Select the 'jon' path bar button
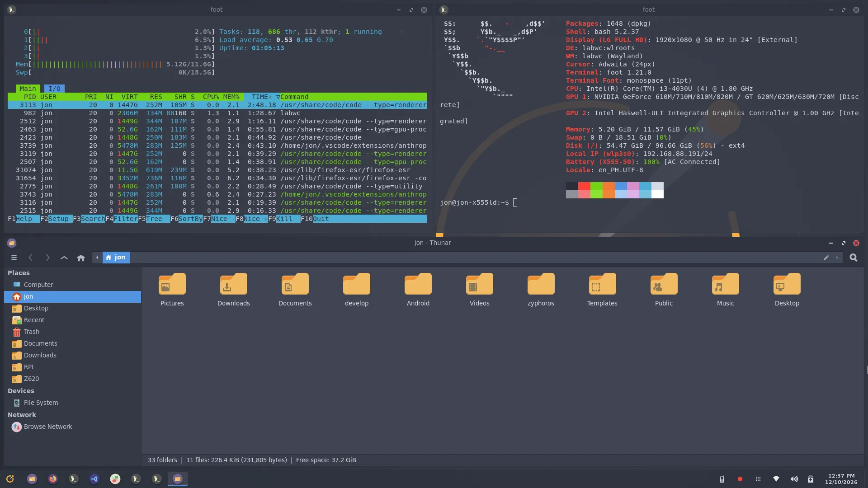The width and height of the screenshot is (868, 488). [116, 258]
